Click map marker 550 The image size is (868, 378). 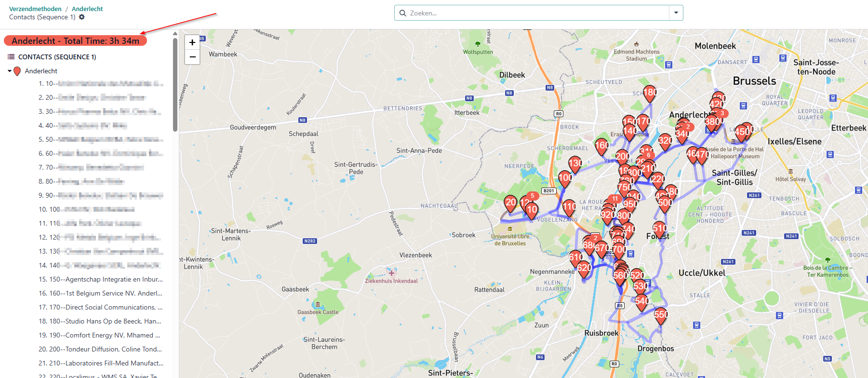point(661,315)
